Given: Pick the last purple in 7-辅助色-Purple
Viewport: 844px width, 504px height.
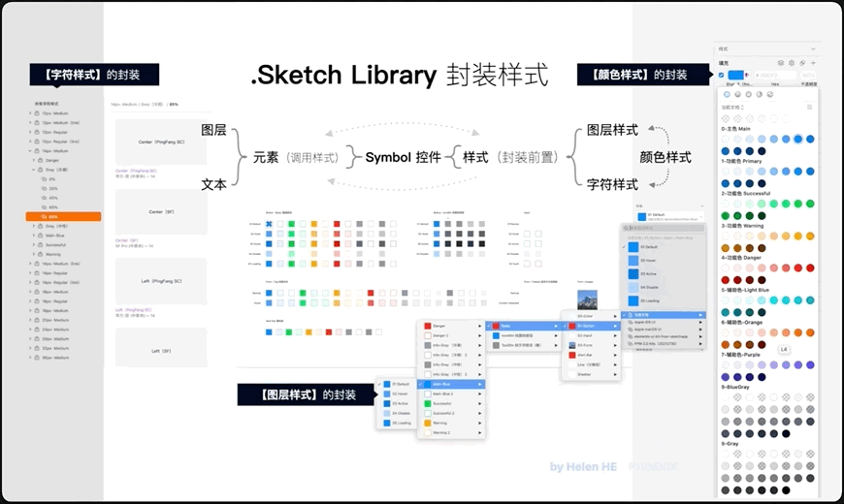Looking at the screenshot, I should click(762, 377).
